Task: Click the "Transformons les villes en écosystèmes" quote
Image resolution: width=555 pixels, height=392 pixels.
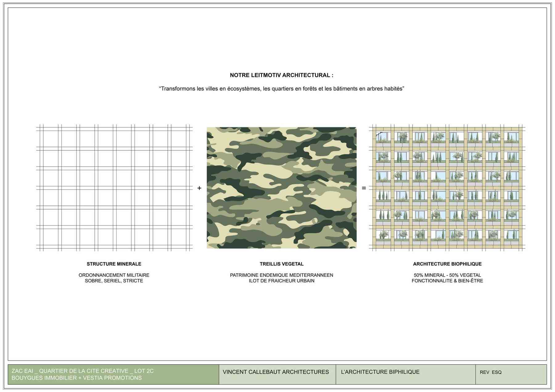Action: [282, 89]
